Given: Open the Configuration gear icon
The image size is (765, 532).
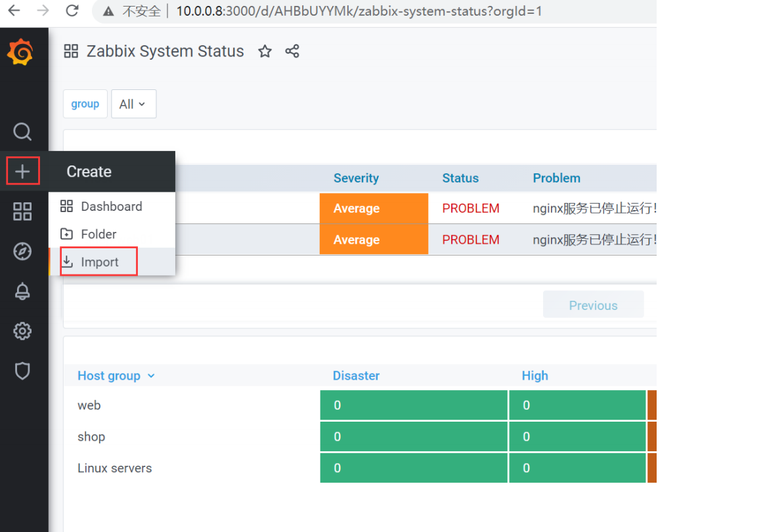Looking at the screenshot, I should [22, 331].
